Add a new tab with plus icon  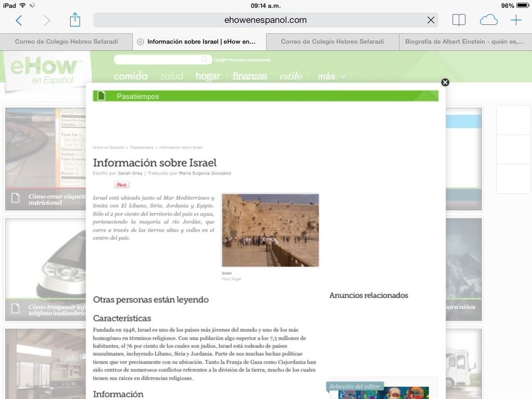pyautogui.click(x=516, y=20)
